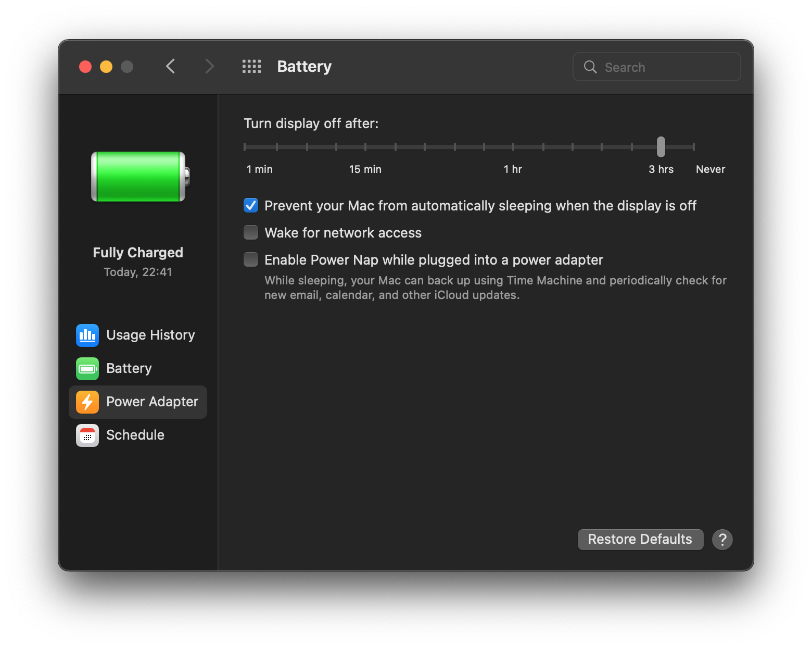
Task: Select Battery in the sidebar
Action: (138, 368)
